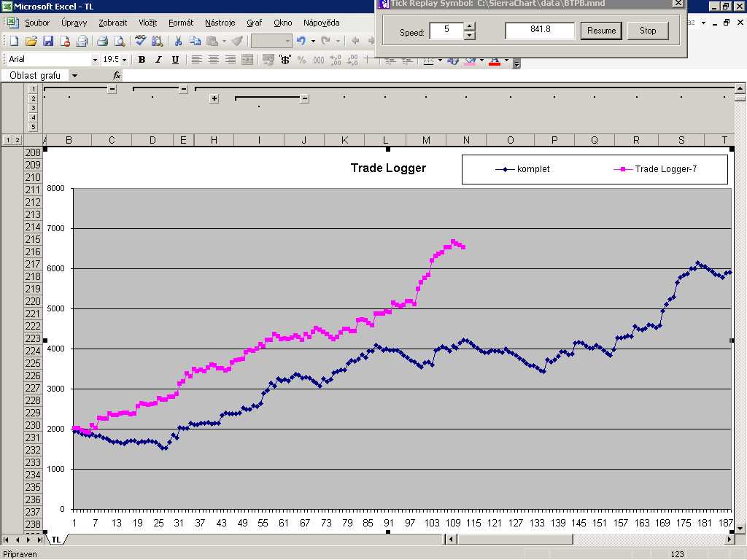Viewport: 747px width, 560px height.
Task: Open the Graf menu
Action: click(x=254, y=23)
